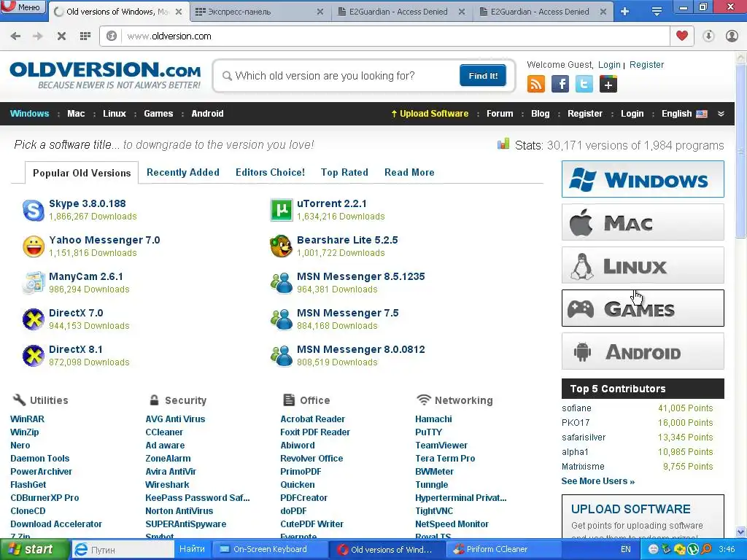Open contributor sofiane
This screenshot has height=560, width=747.
(576, 408)
